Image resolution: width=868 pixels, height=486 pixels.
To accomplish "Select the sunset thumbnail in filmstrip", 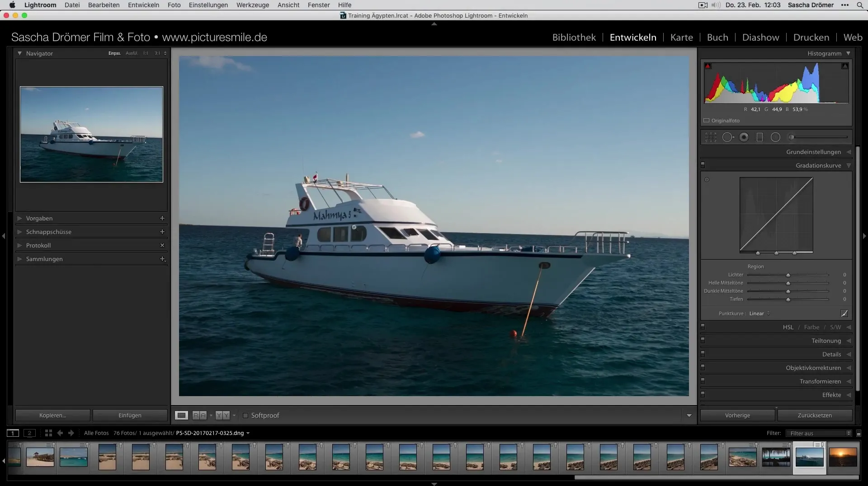I will point(843,457).
